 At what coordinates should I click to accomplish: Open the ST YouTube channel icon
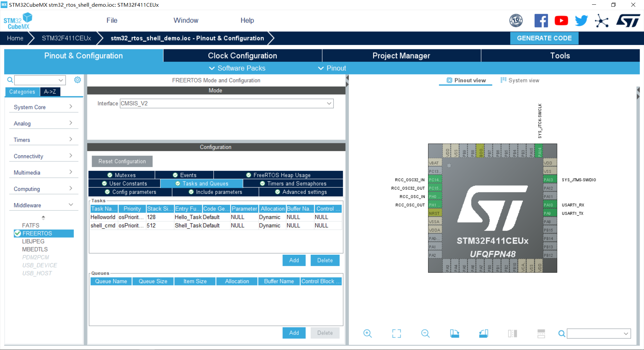point(561,21)
